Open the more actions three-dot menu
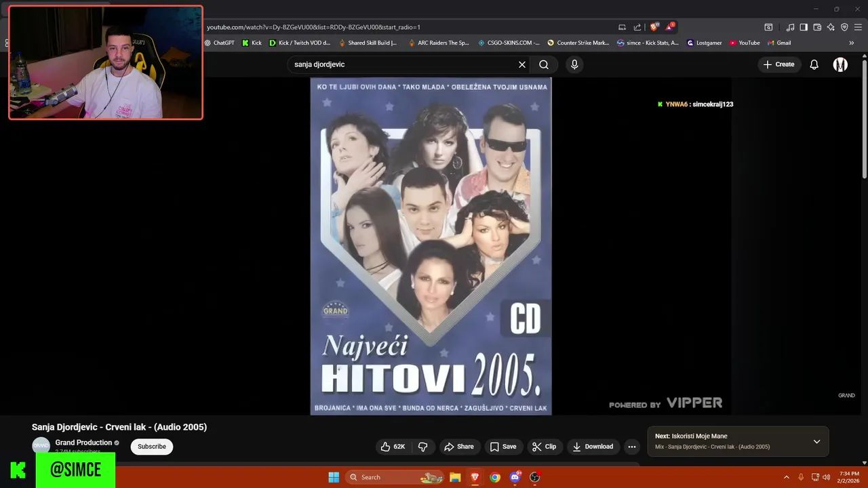 coord(632,447)
